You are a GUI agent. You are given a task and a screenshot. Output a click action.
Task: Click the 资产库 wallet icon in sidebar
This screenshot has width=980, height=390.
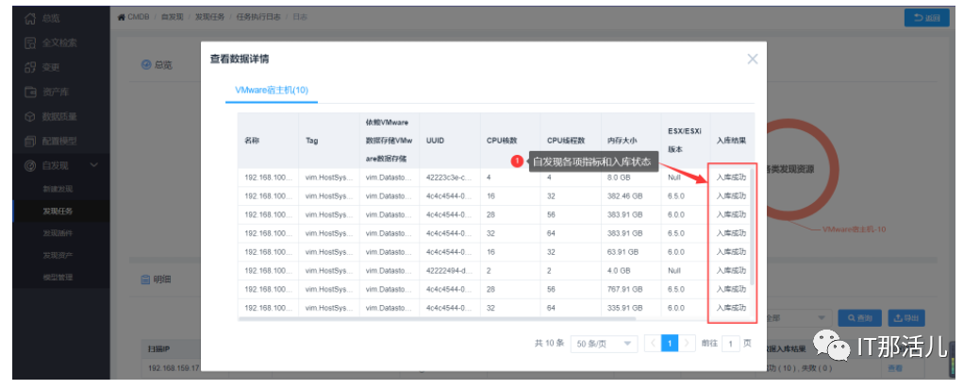point(30,92)
